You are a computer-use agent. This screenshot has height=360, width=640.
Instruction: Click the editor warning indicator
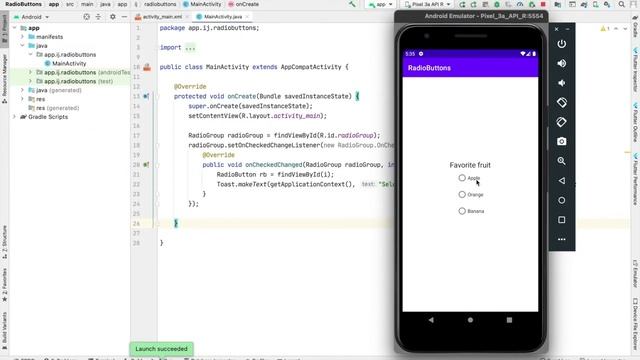click(604, 29)
